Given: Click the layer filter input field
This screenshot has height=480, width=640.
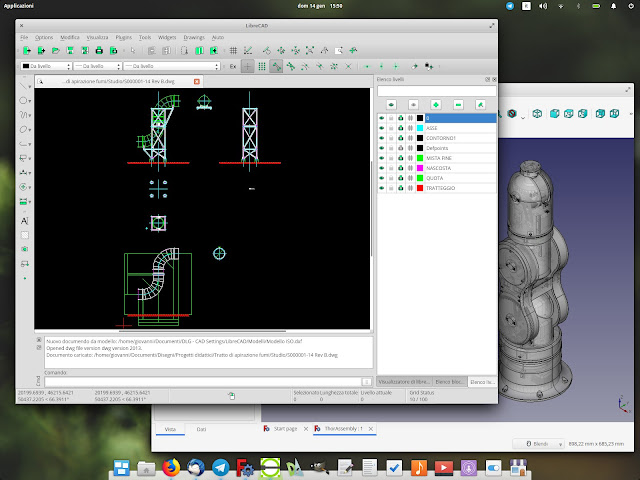Looking at the screenshot, I should tap(435, 90).
